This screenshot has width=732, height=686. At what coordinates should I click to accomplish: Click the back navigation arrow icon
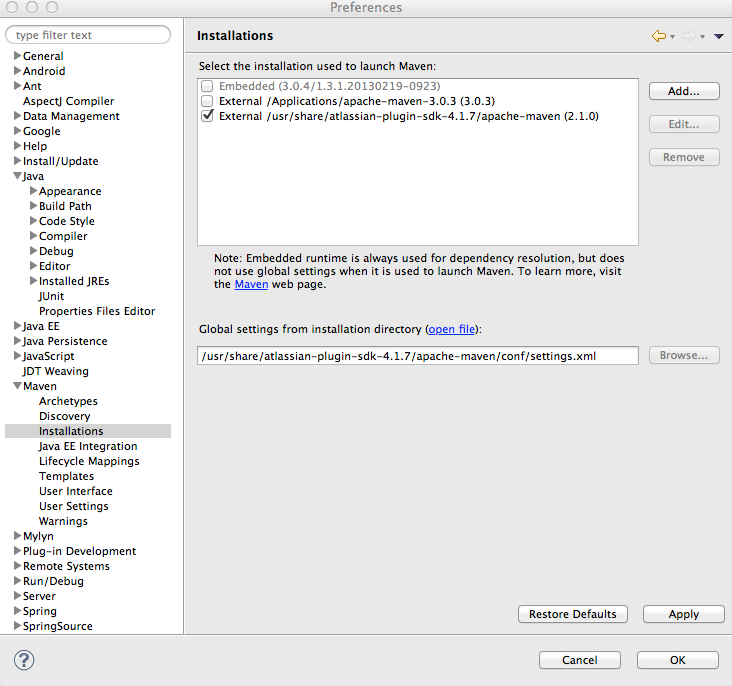pyautogui.click(x=659, y=36)
